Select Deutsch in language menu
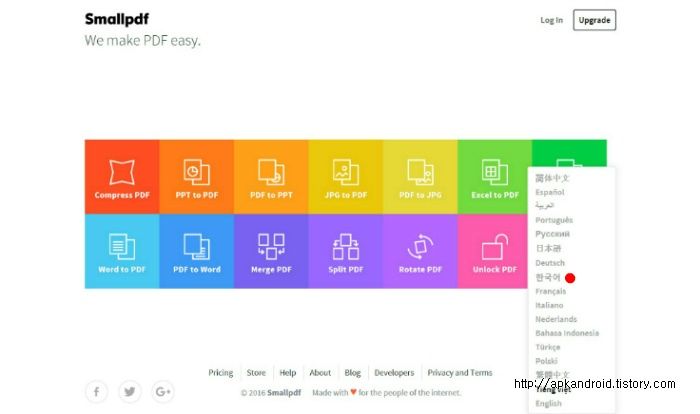 (x=550, y=263)
